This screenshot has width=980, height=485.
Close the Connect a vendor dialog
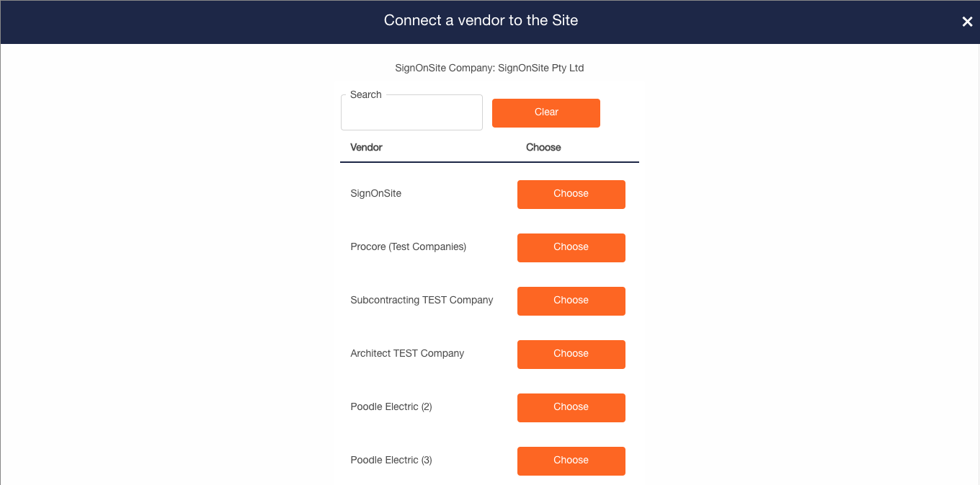click(x=967, y=22)
